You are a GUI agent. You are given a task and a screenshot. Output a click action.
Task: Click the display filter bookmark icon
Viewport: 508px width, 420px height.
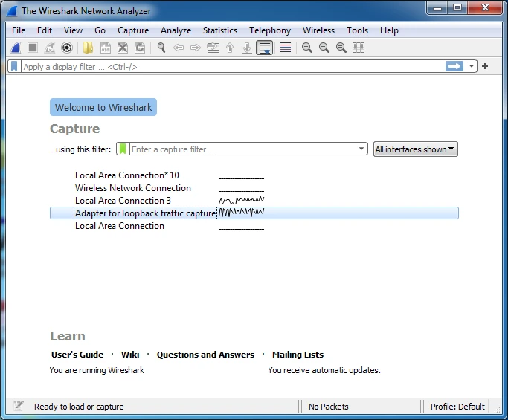pyautogui.click(x=14, y=66)
